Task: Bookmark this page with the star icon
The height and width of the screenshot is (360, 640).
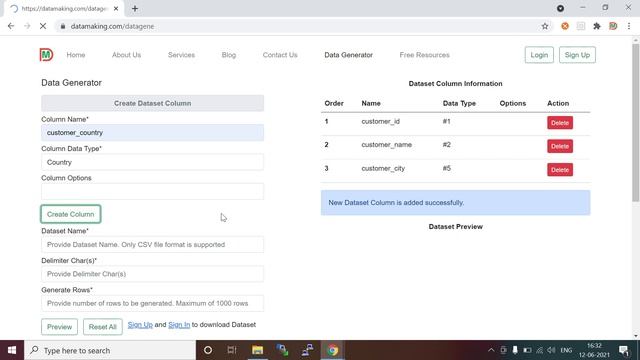Action: pos(545,26)
